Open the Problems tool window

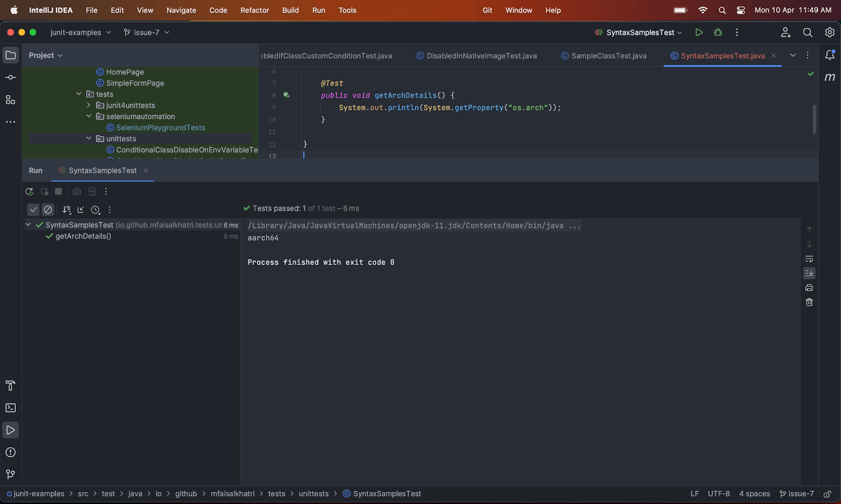[11, 452]
